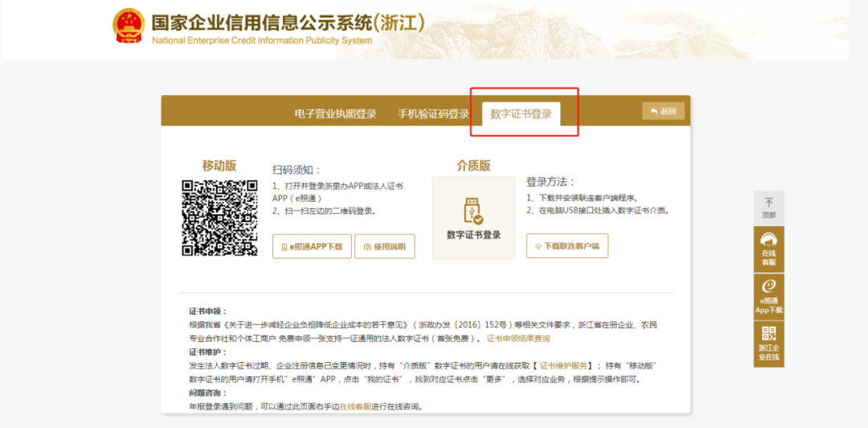The height and width of the screenshot is (428, 868).
Task: Switch to 手机验证码登录 tab
Action: pos(433,113)
